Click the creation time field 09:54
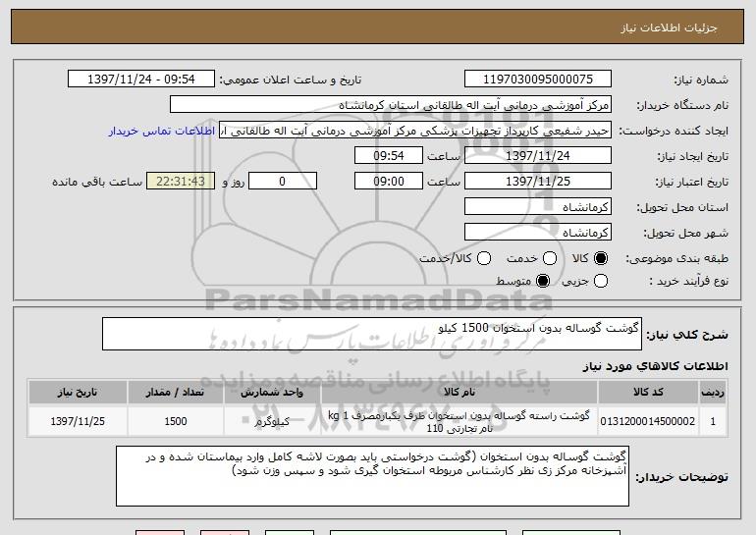The width and height of the screenshot is (756, 535). point(389,156)
